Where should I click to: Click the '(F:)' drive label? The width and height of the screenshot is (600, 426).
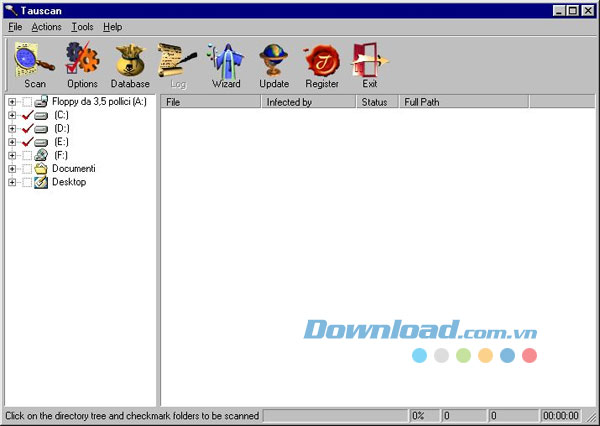tap(61, 155)
